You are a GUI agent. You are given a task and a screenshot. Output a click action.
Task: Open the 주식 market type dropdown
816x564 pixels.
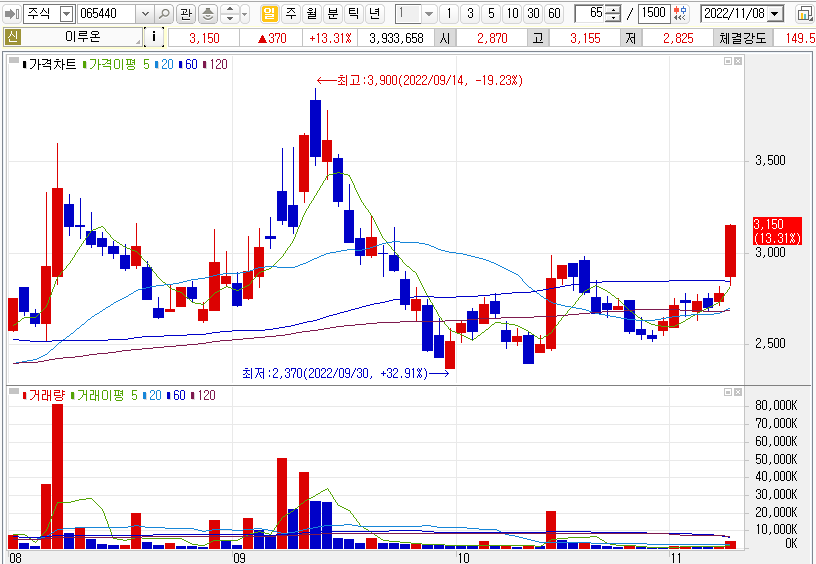tap(67, 14)
